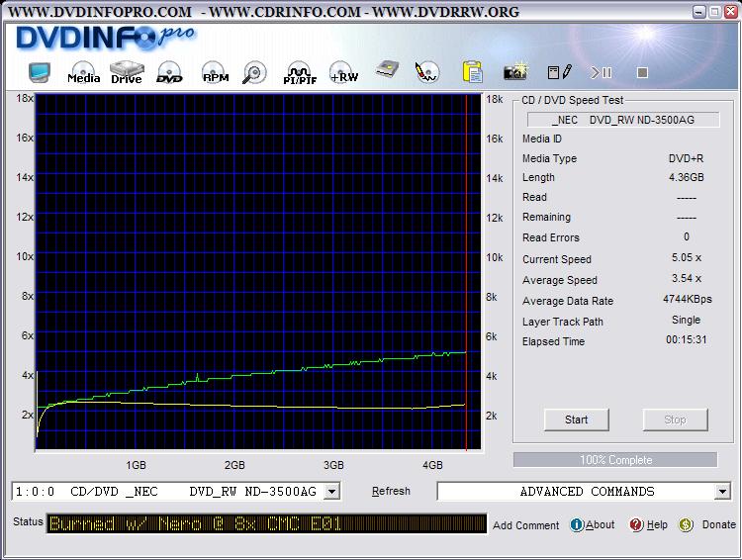Open the RPM speed test tool
Screen dimensions: 742x560
pyautogui.click(x=216, y=73)
